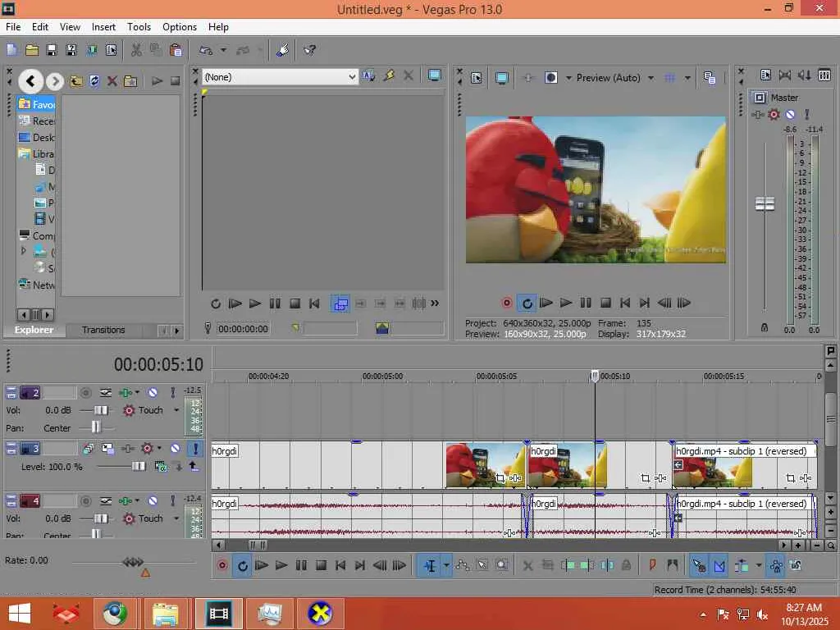This screenshot has height=630, width=840.
Task: Click the trimmer timecode field 00:00:00:00
Action: point(243,329)
